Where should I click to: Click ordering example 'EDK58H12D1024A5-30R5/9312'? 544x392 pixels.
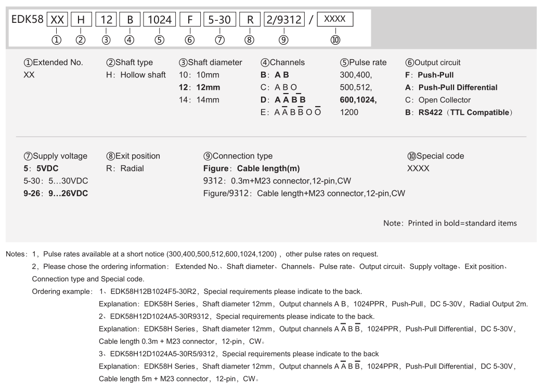[163, 354]
